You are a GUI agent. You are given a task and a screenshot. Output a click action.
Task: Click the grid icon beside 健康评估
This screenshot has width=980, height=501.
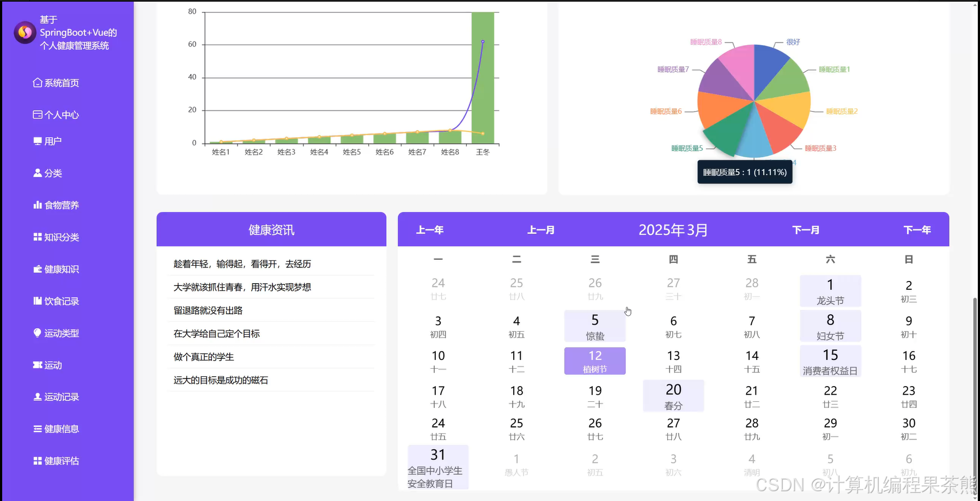38,461
